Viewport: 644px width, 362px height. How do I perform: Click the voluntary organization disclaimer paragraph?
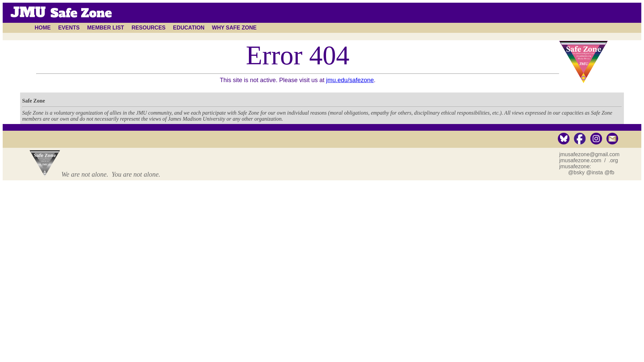click(x=317, y=116)
